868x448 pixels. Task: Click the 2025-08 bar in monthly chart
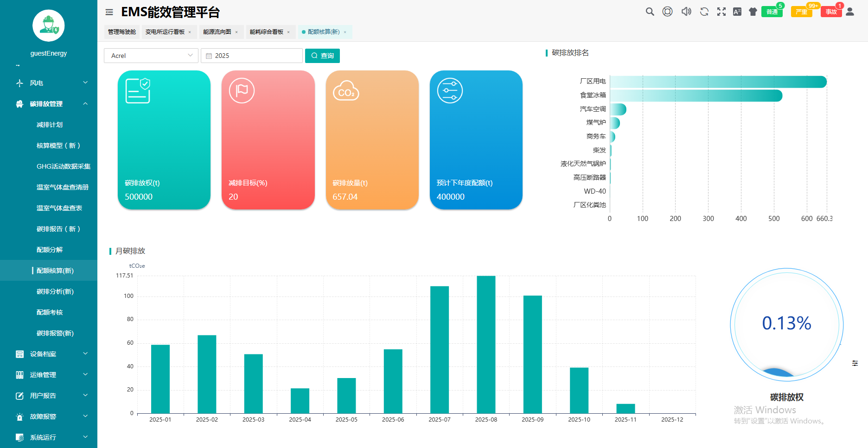(x=486, y=344)
